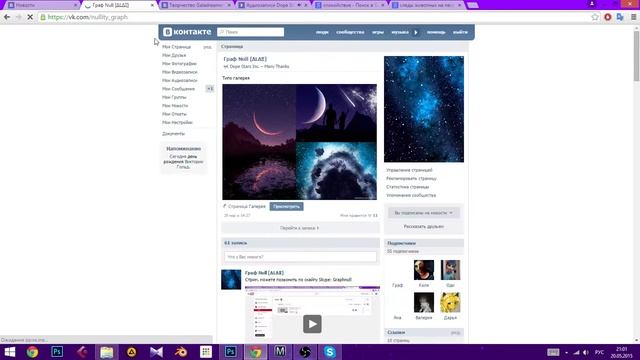Open the yellow triangle app icon in the taskbar
This screenshot has height=360, width=640.
click(131, 352)
